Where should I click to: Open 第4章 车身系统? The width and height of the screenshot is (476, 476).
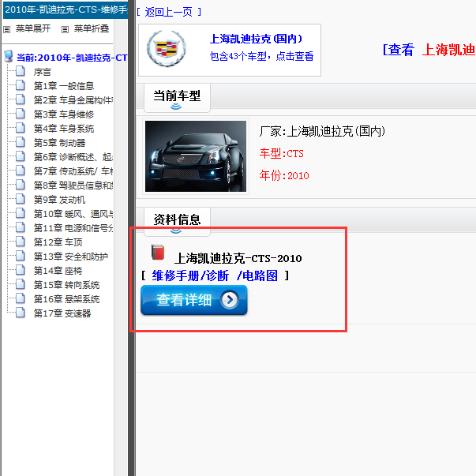click(64, 129)
